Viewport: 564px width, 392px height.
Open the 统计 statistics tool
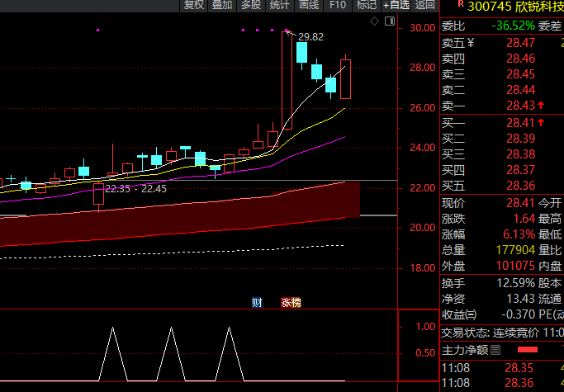[279, 5]
